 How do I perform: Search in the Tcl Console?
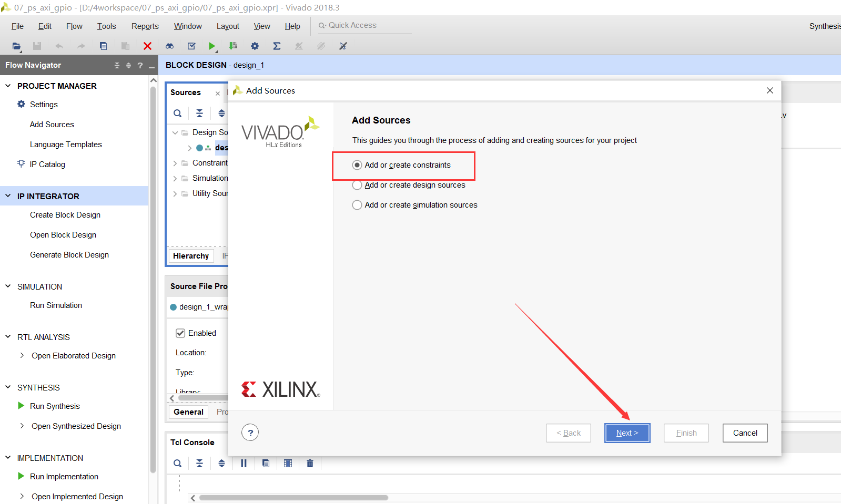178,463
